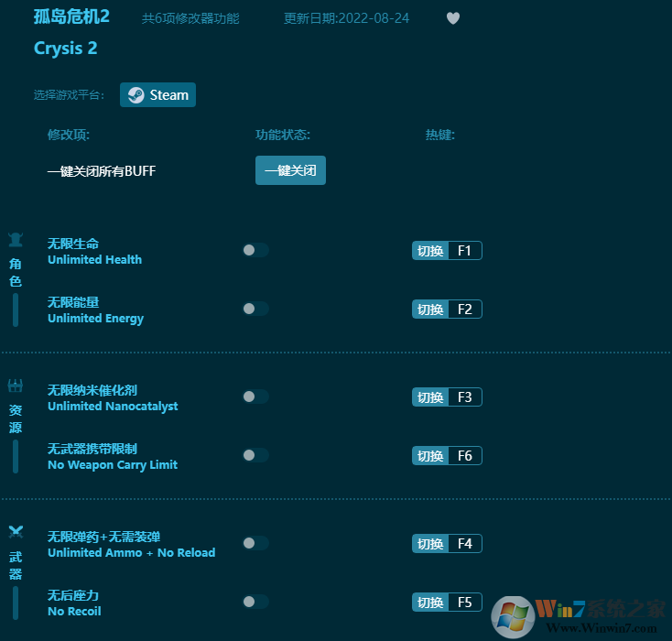This screenshot has width=672, height=641.
Task: Click the 一键关闭 button
Action: (290, 170)
